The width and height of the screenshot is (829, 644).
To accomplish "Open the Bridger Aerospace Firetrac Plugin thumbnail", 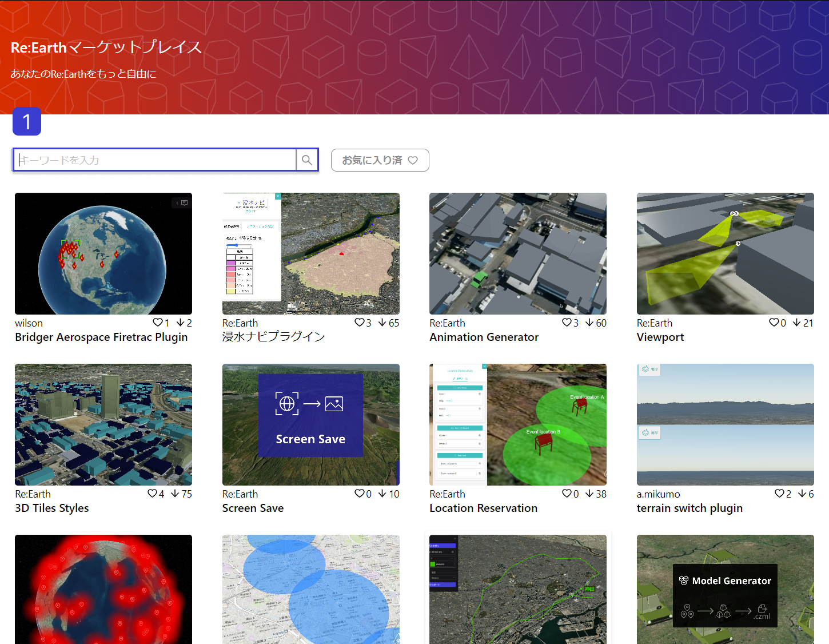I will click(103, 253).
